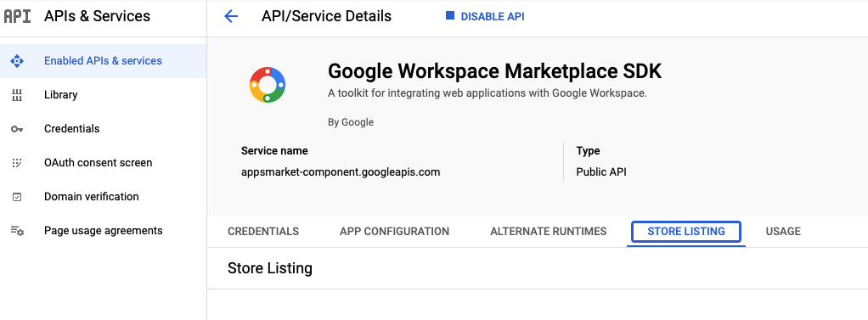Click the APIs & Services header title

98,16
